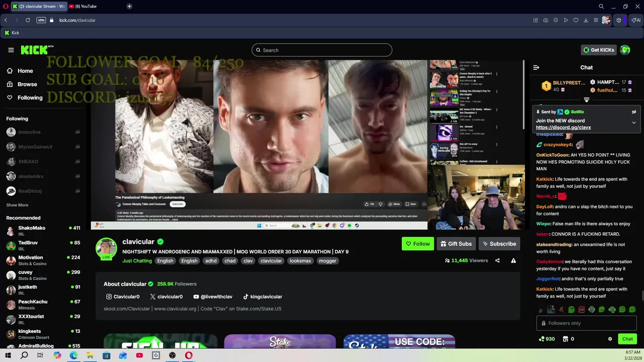Image resolution: width=644 pixels, height=362 pixels.
Task: Add page to bookmarks heart icon
Action: pos(576,20)
